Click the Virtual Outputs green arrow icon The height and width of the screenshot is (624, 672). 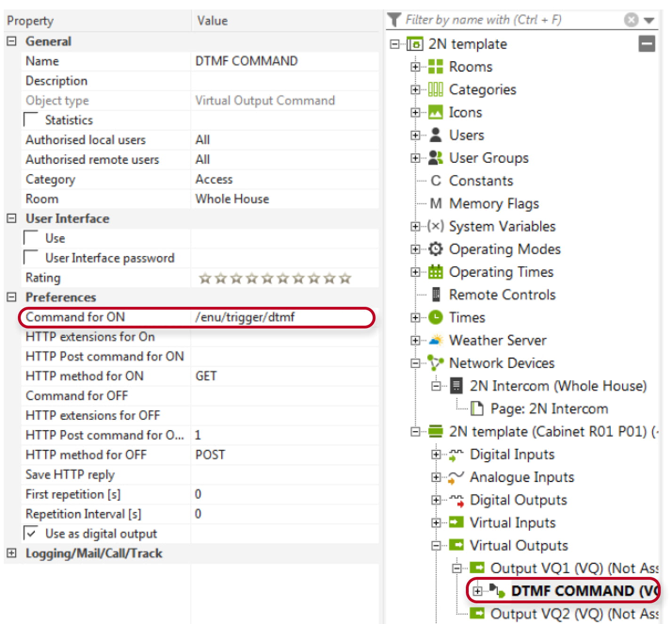(456, 545)
